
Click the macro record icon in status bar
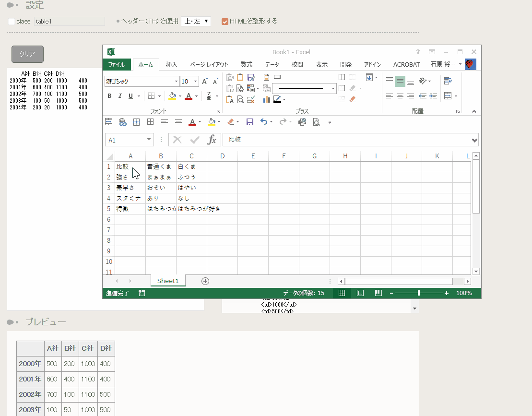point(142,293)
